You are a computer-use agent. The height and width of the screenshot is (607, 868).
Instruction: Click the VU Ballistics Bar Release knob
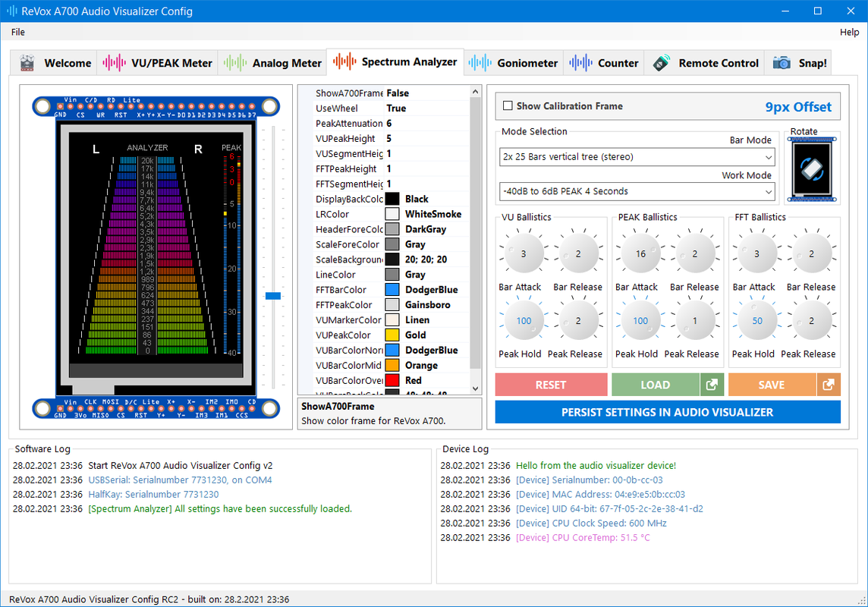coord(578,253)
